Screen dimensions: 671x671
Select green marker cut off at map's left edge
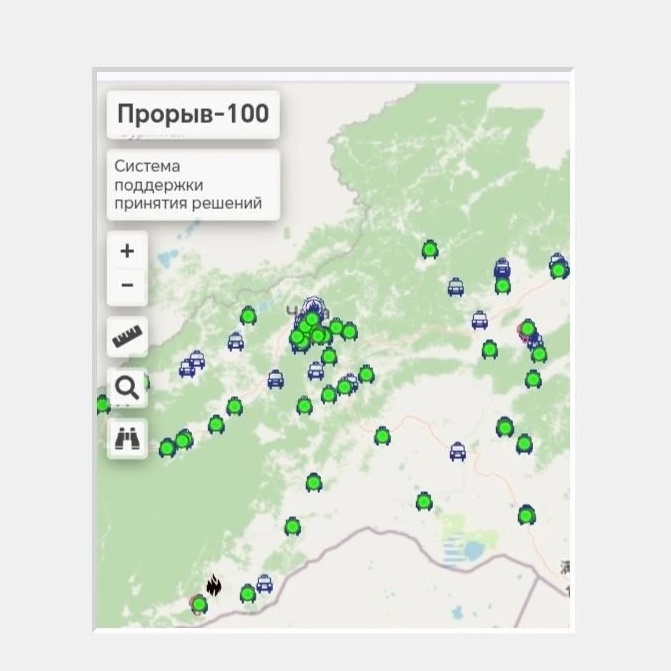click(102, 404)
